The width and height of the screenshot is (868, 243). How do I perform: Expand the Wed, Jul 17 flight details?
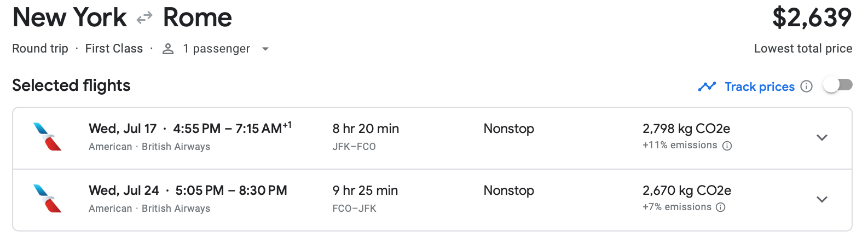pyautogui.click(x=821, y=137)
